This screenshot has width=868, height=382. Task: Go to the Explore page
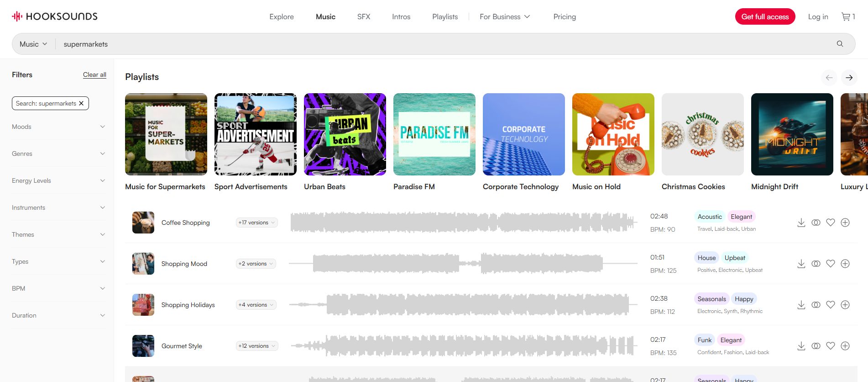282,16
